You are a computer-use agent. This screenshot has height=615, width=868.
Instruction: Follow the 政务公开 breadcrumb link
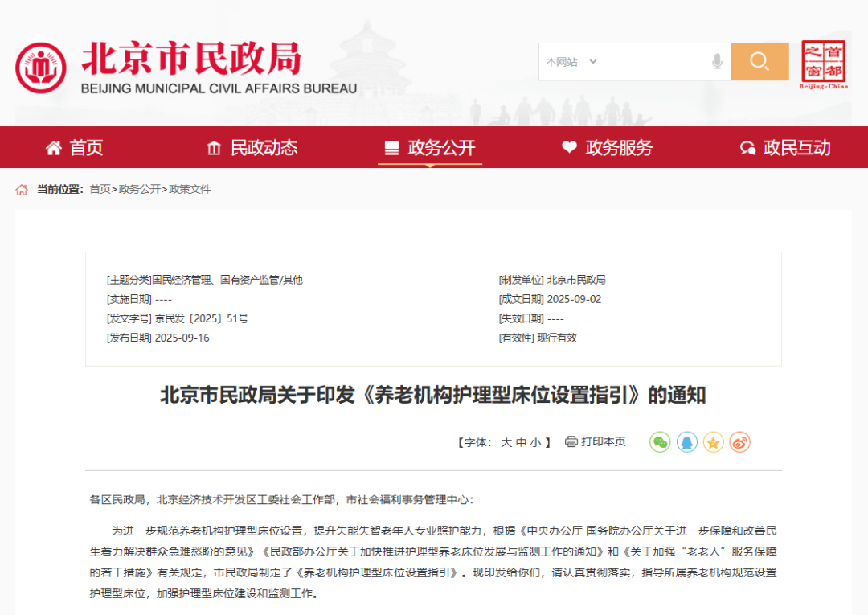click(140, 190)
